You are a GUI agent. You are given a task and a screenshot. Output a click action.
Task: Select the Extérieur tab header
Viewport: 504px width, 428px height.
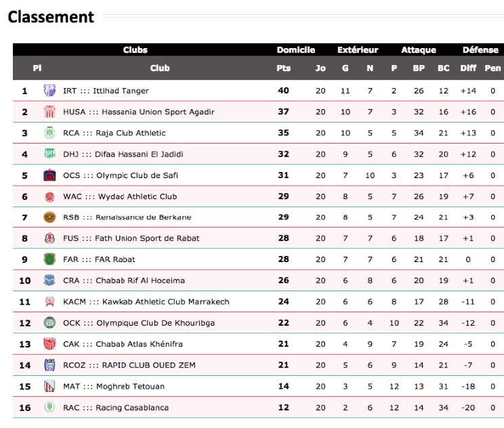pos(358,50)
